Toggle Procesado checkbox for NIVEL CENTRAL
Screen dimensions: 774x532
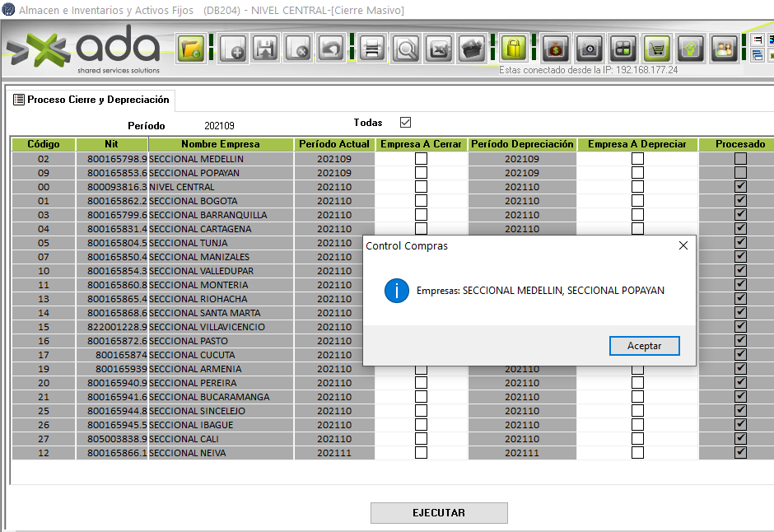(740, 187)
